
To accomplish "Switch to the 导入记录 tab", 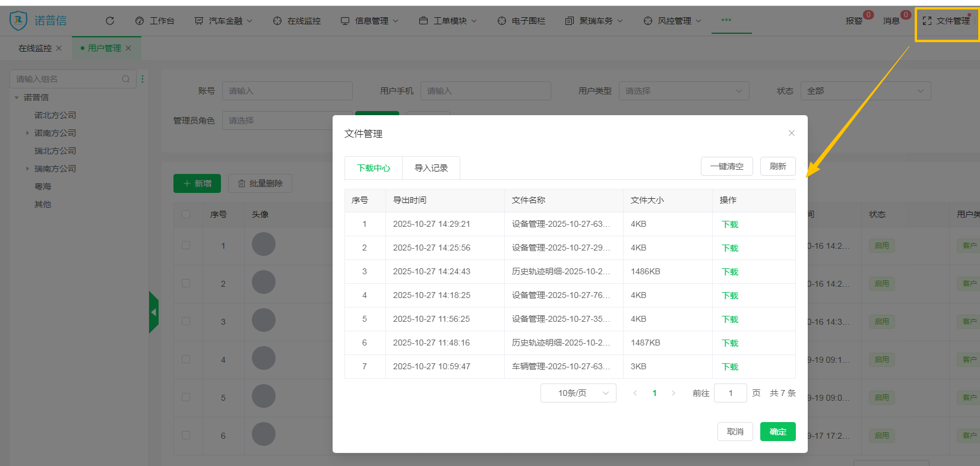I will click(x=431, y=168).
